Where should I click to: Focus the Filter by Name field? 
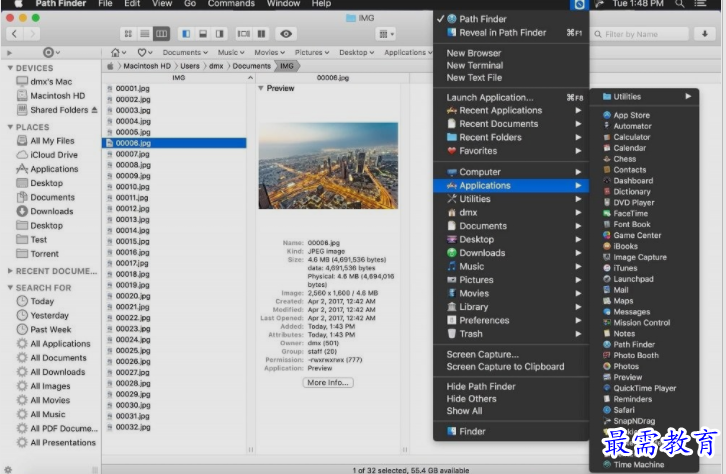[x=639, y=34]
